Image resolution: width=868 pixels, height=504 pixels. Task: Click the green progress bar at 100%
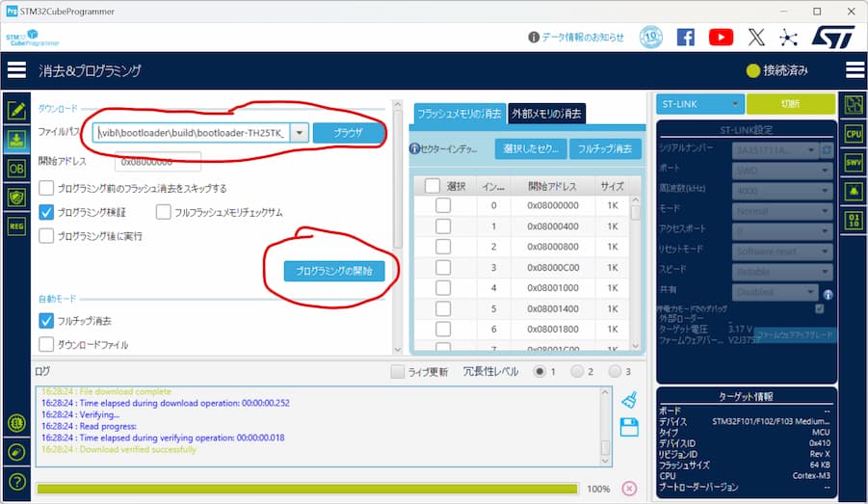307,489
